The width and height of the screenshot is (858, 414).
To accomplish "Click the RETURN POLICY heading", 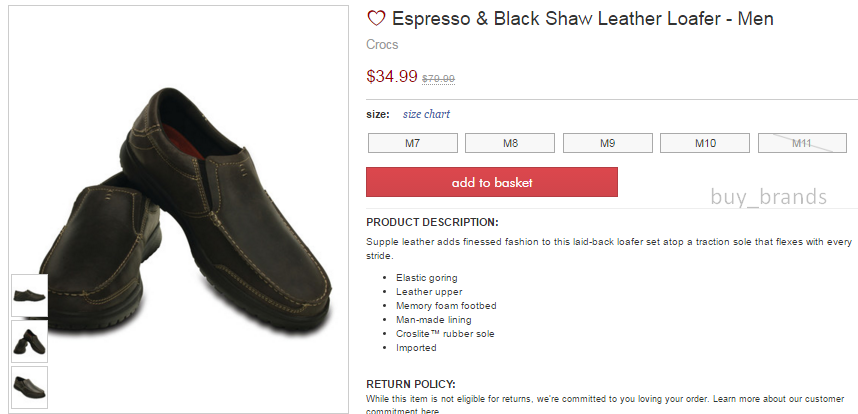I will (x=411, y=384).
